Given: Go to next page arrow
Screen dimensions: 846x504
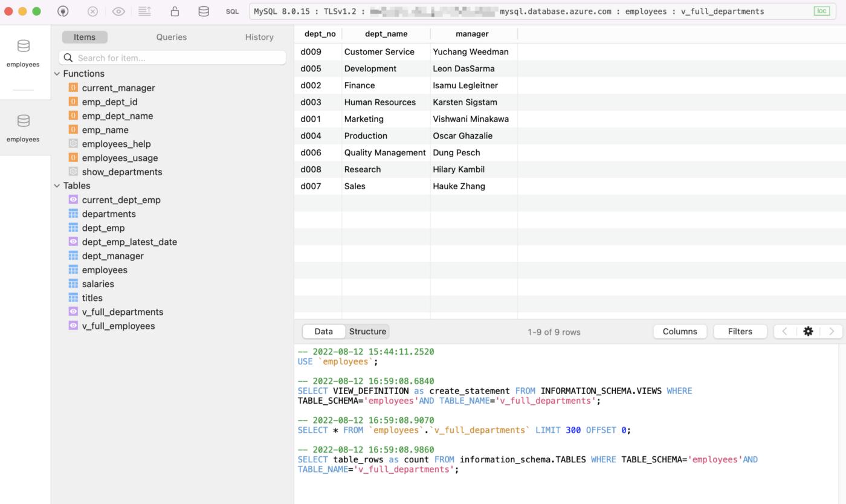Looking at the screenshot, I should (831, 331).
